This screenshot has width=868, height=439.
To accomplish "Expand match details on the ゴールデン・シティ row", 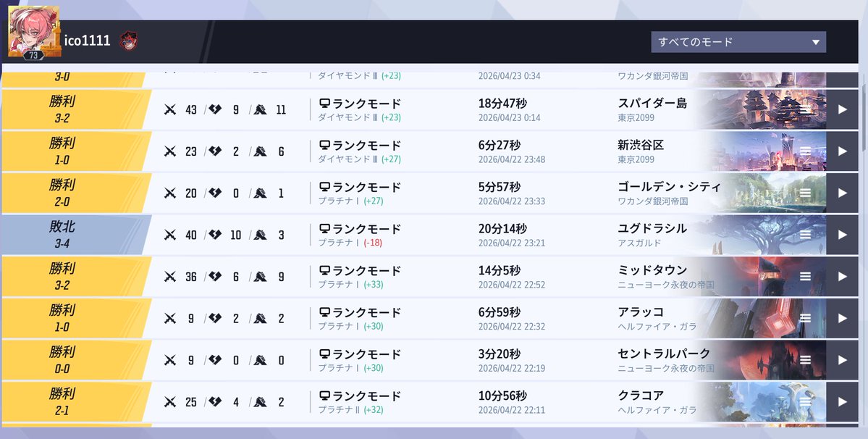I will coord(805,193).
